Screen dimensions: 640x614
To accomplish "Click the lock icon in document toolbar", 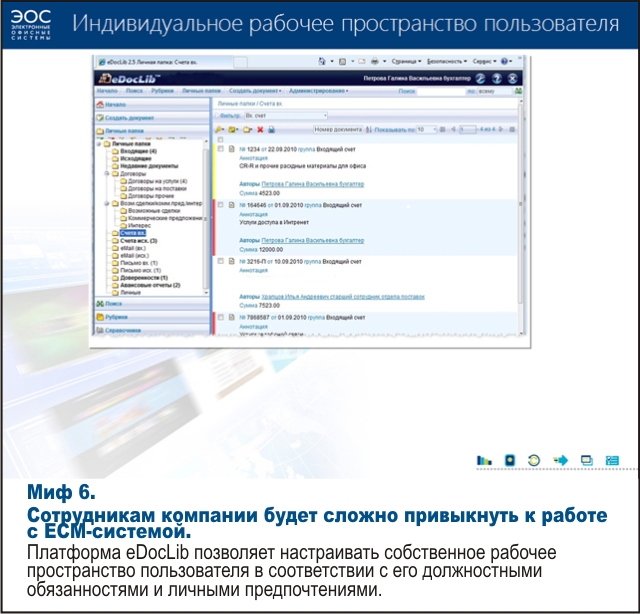I will coord(271,129).
